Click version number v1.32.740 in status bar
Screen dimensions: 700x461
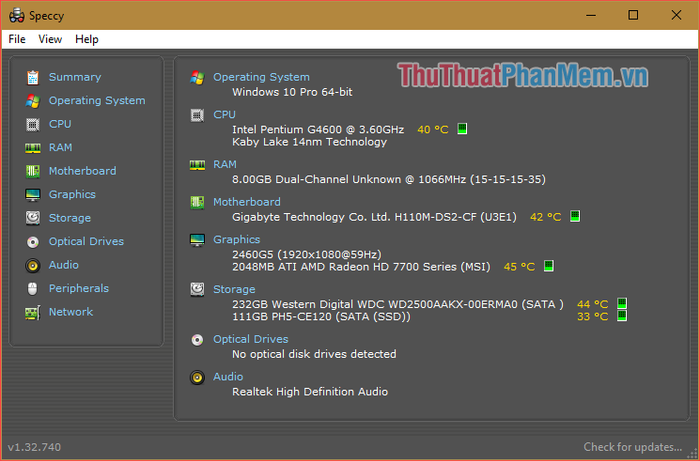pos(34,447)
